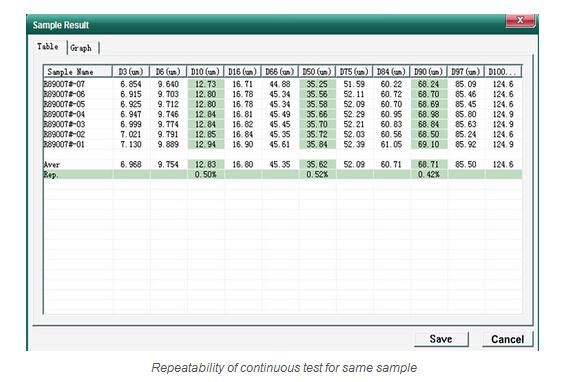Click the D6 value 9.746
The height and width of the screenshot is (382, 570).
pyautogui.click(x=168, y=114)
